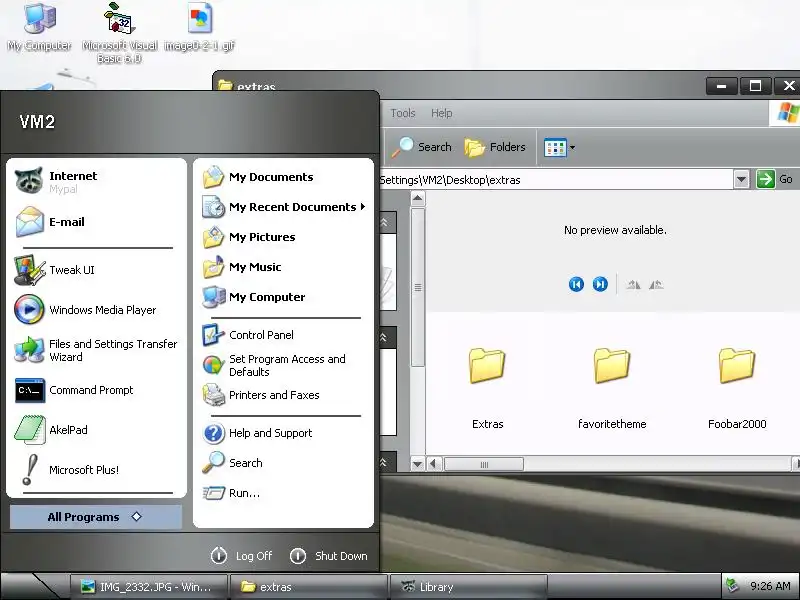This screenshot has height=600, width=800.
Task: Show next image in preview pane
Action: 600,284
